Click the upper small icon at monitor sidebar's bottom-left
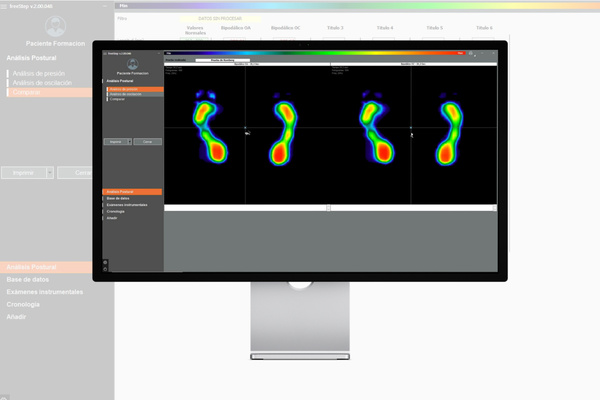The height and width of the screenshot is (400, 600). (106, 261)
